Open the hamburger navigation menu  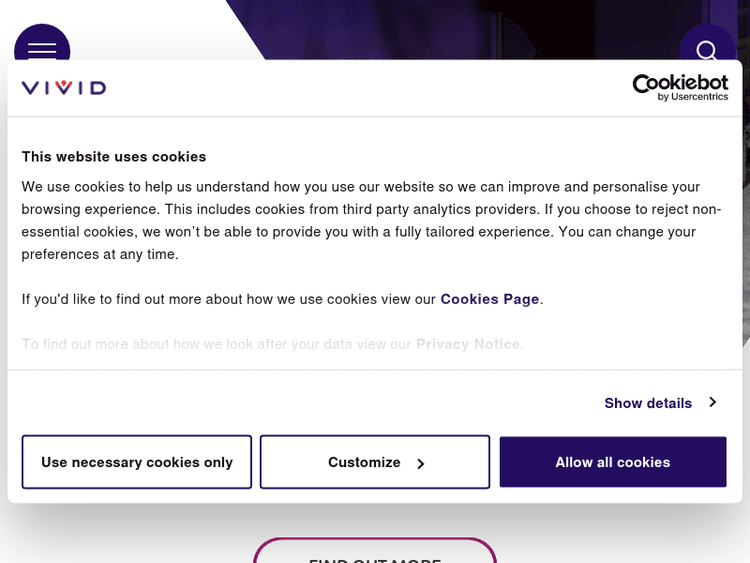pyautogui.click(x=42, y=48)
